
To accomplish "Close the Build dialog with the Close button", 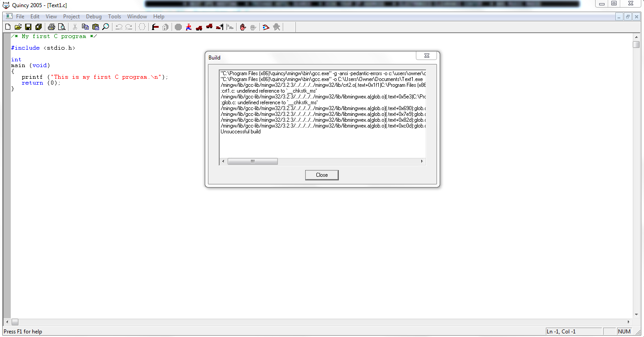I will 321,175.
